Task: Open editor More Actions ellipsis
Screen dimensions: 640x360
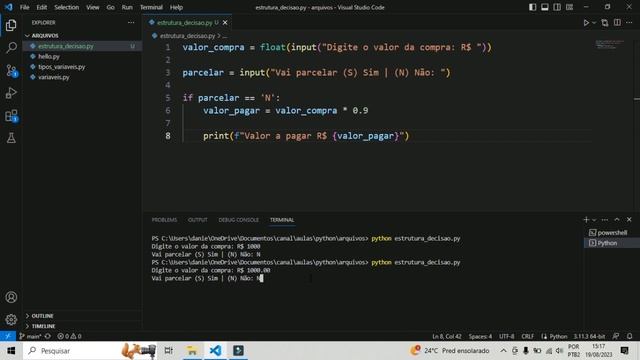Action: (629, 23)
